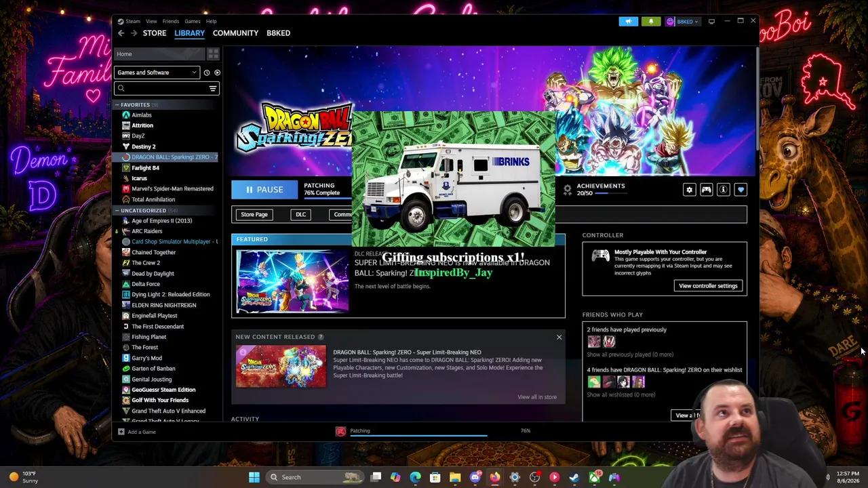Go to the Store tab

[x=155, y=33]
